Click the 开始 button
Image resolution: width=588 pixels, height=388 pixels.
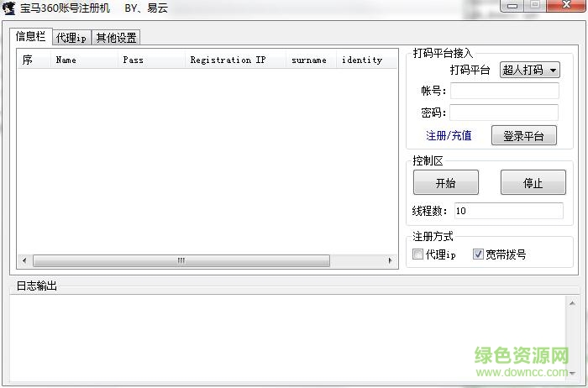(446, 182)
